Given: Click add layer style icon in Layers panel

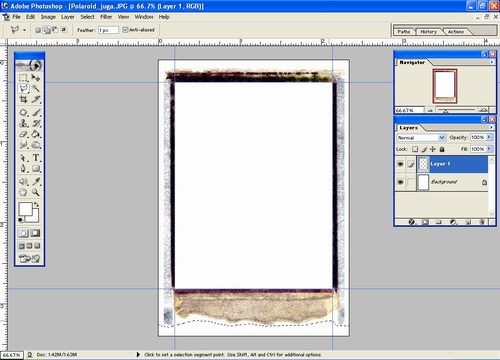Looking at the screenshot, I should [411, 222].
